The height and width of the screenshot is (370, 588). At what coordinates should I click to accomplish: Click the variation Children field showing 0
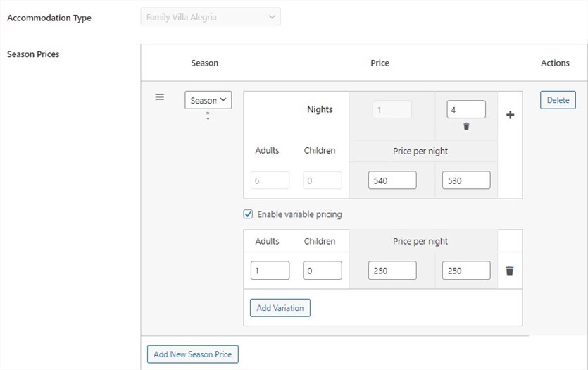323,271
